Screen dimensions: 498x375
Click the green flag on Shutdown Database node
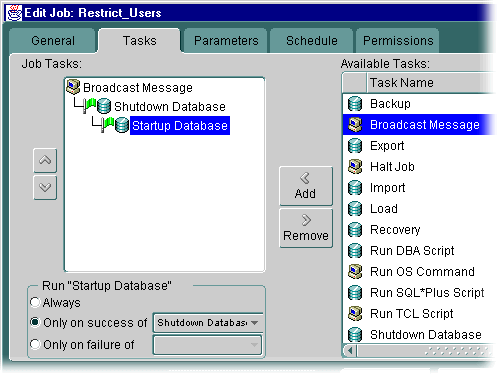click(89, 105)
